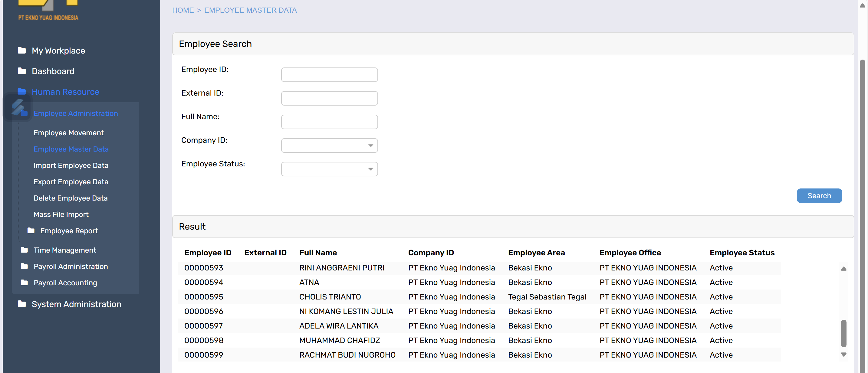Expand Payroll Accounting section

click(x=65, y=283)
